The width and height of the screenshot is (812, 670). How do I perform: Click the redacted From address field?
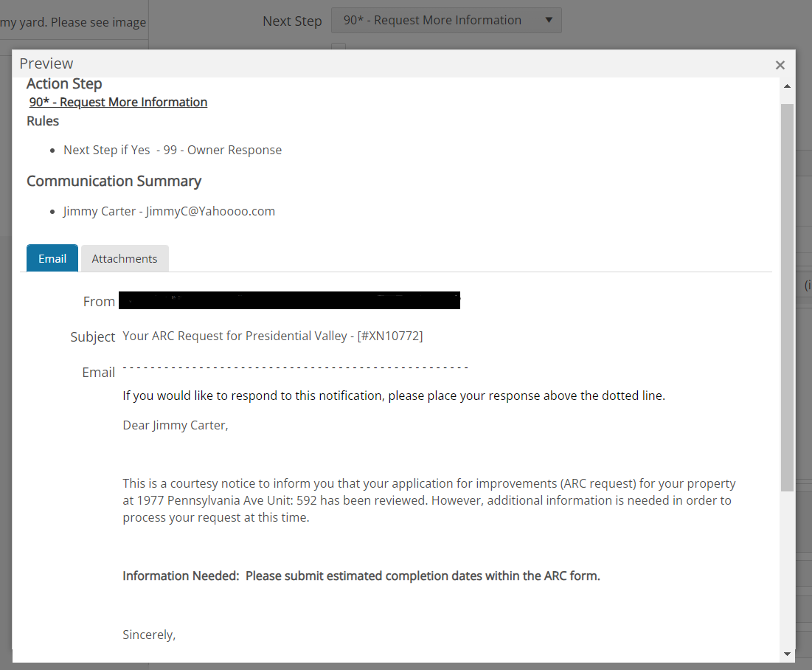tap(289, 300)
